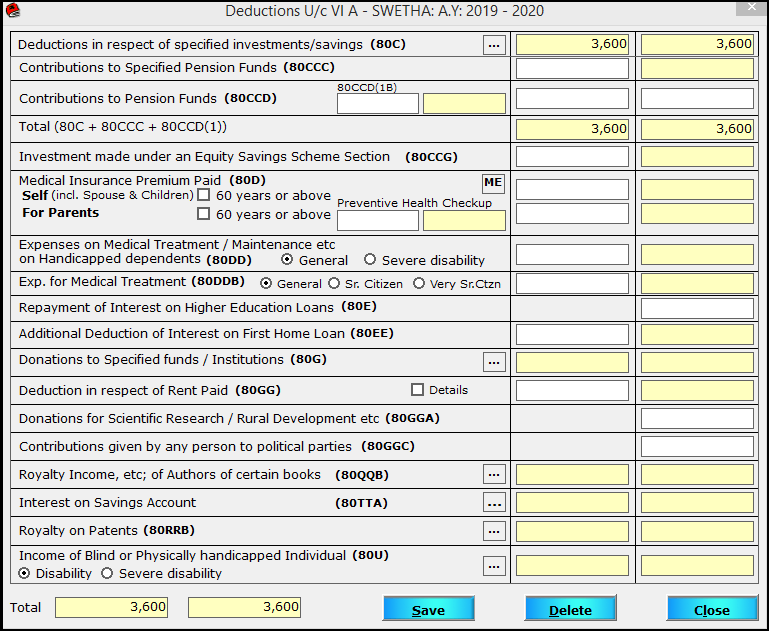This screenshot has width=769, height=631.
Task: Click 80D For Parents premium field
Action: (572, 214)
